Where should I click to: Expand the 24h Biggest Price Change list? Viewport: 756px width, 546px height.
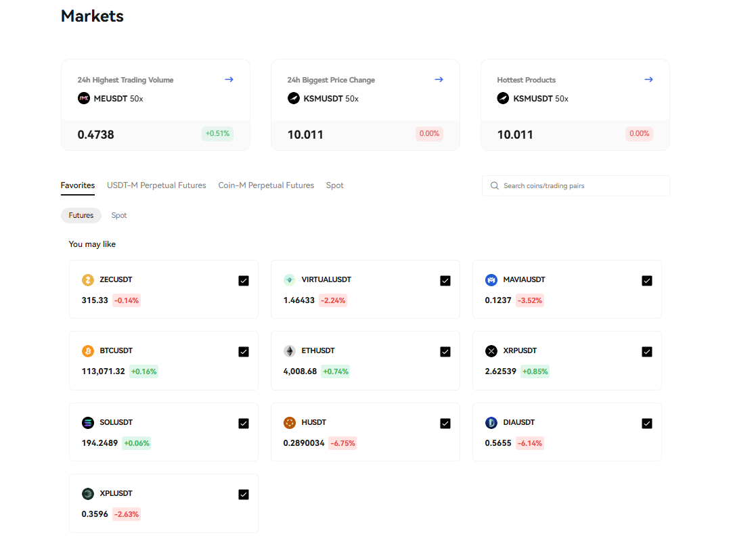pos(439,79)
